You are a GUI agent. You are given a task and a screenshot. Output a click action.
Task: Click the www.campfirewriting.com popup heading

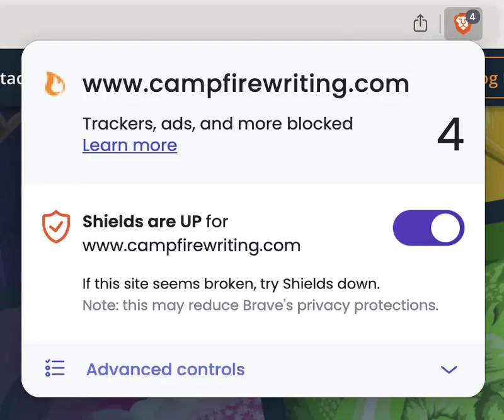246,84
